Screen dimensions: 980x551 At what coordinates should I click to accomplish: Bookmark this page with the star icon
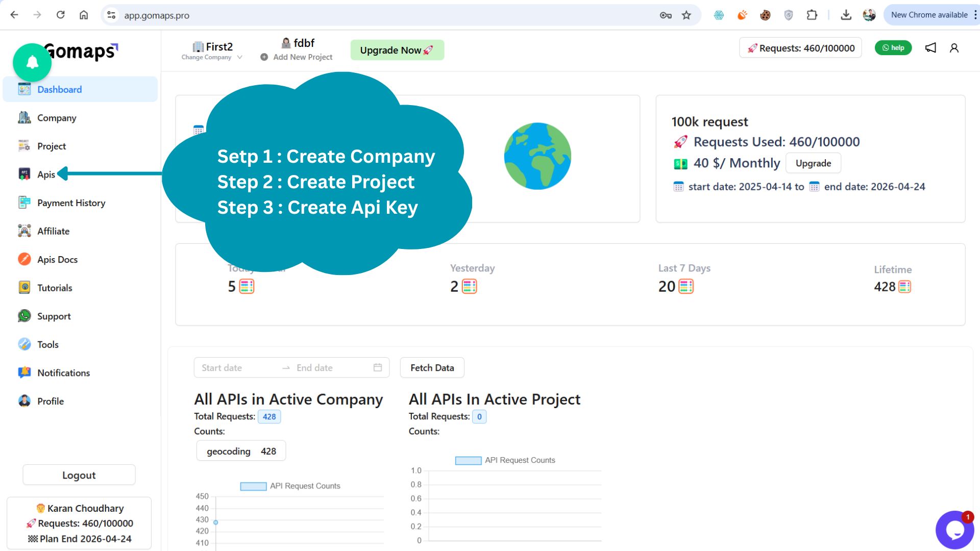pos(687,15)
